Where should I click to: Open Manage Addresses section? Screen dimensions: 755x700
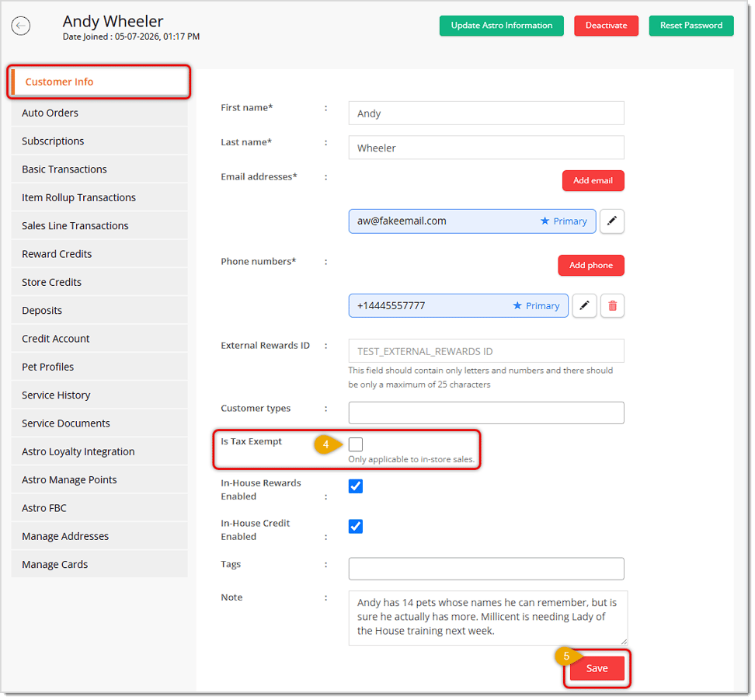(x=99, y=538)
